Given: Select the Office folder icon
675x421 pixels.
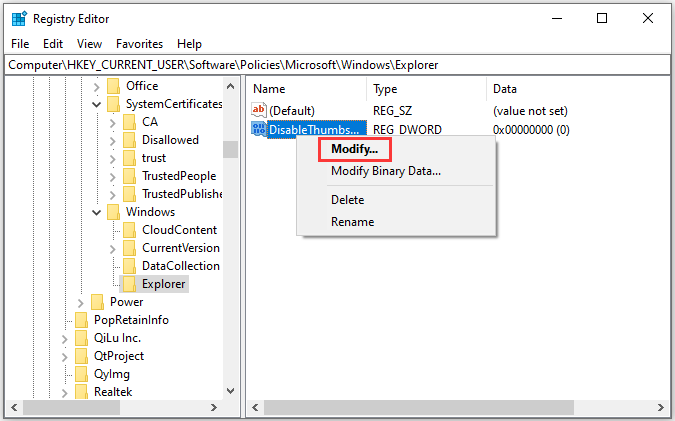Looking at the screenshot, I should pyautogui.click(x=114, y=86).
